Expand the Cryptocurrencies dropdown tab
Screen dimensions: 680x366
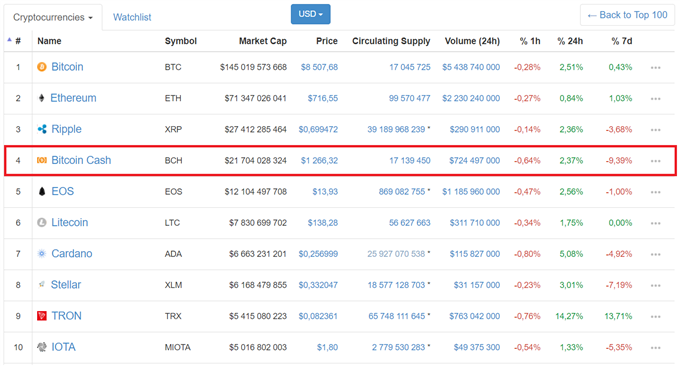(53, 17)
